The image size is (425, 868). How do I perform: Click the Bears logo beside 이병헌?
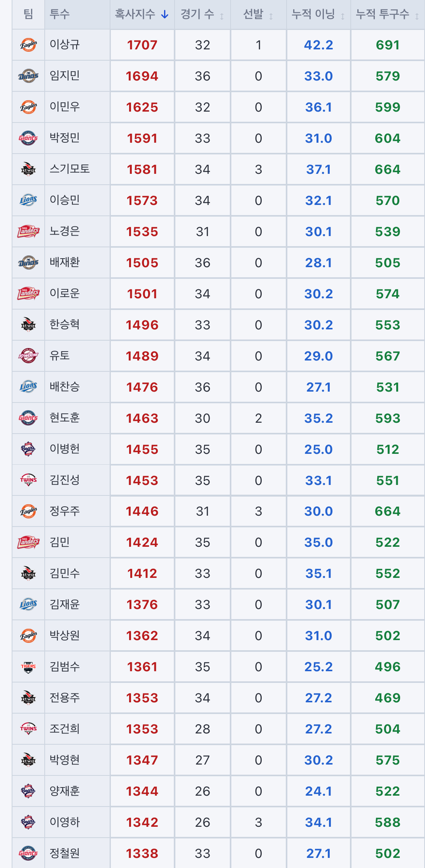click(x=28, y=449)
